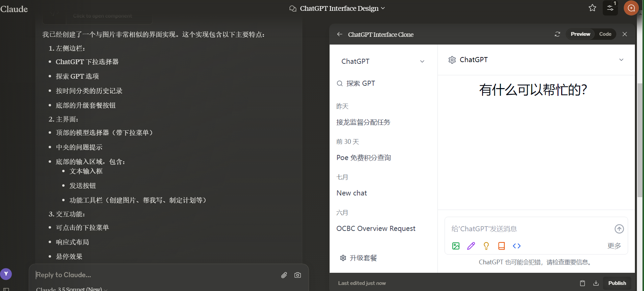The width and height of the screenshot is (644, 291).
Task: Click the gear icon next to ChatGPT header
Action: (x=452, y=60)
